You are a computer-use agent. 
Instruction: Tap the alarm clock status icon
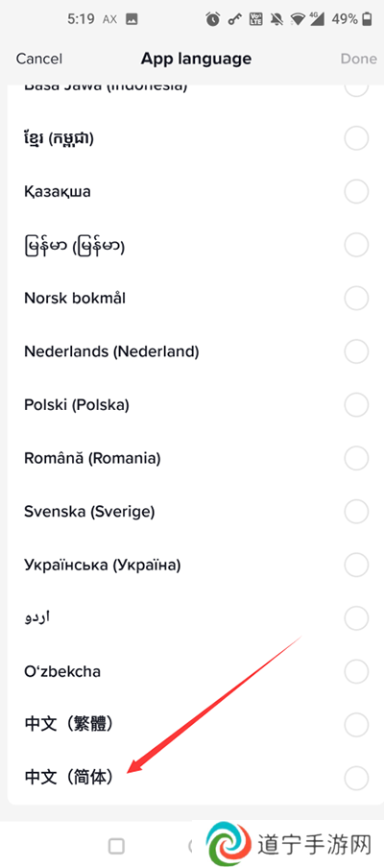213,20
